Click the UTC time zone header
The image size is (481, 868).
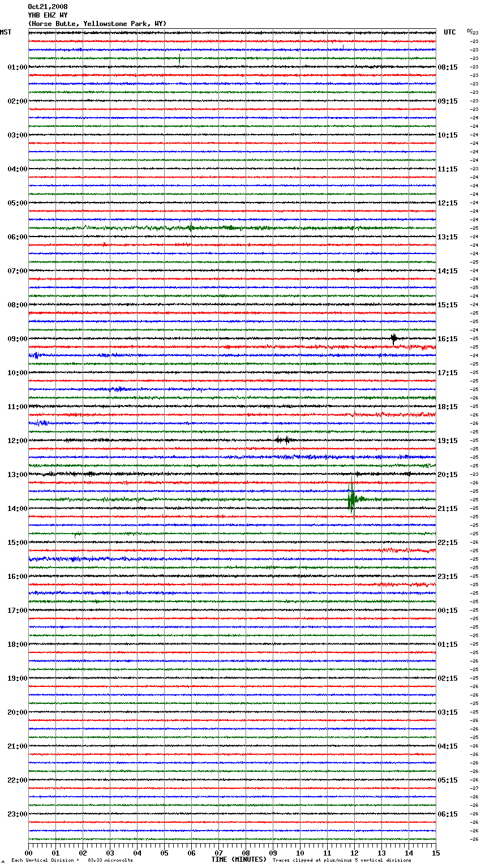450,32
